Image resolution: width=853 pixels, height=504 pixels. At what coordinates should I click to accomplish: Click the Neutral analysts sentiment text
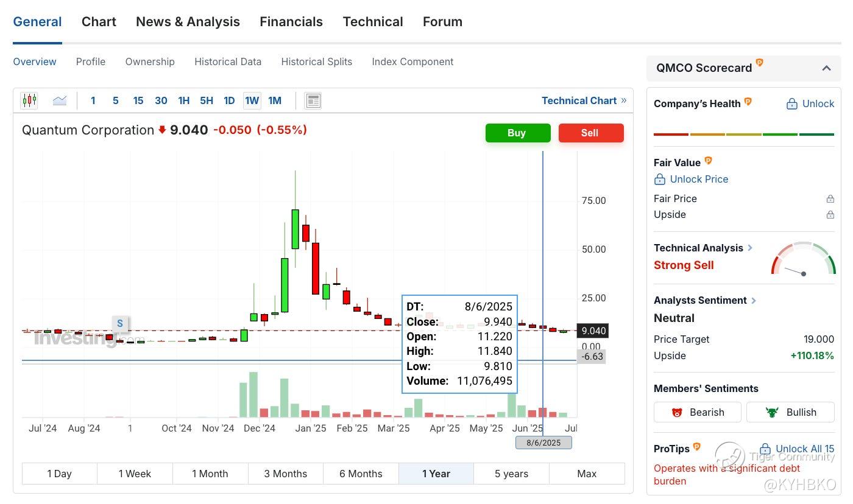tap(674, 318)
